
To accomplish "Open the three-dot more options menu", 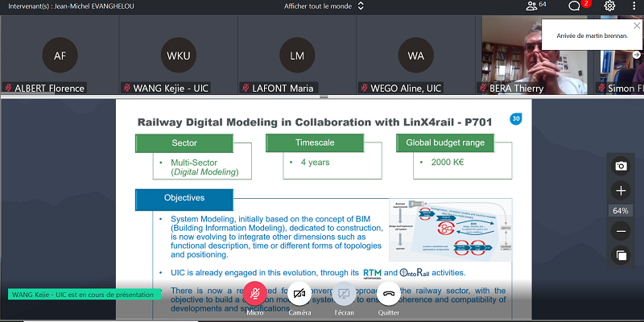I will 635,6.
